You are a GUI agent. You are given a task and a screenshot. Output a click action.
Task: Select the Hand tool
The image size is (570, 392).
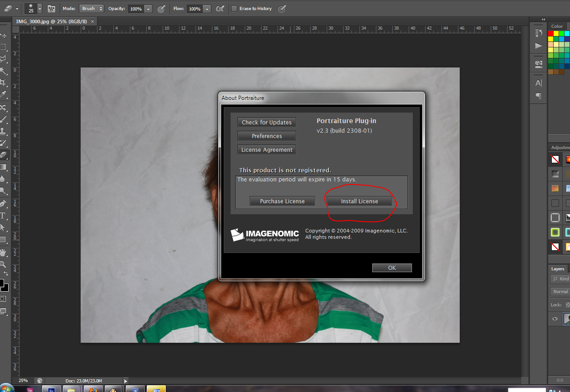point(3,252)
